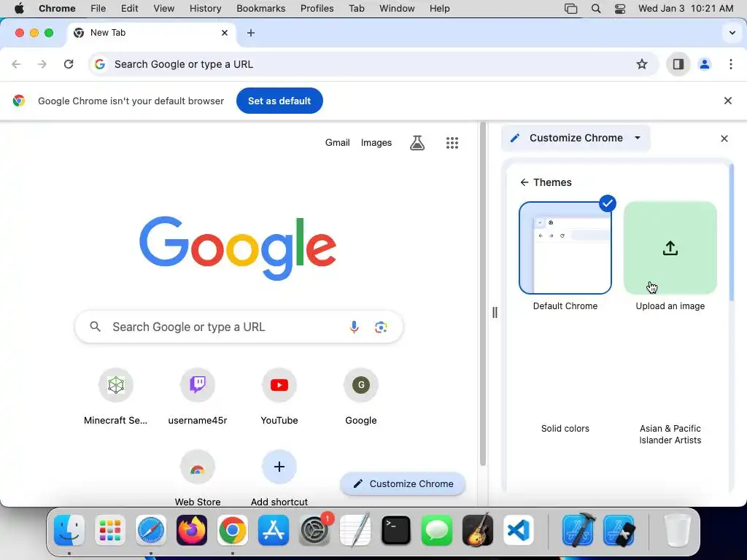Open the Window menu
The width and height of the screenshot is (747, 560).
coord(397,8)
